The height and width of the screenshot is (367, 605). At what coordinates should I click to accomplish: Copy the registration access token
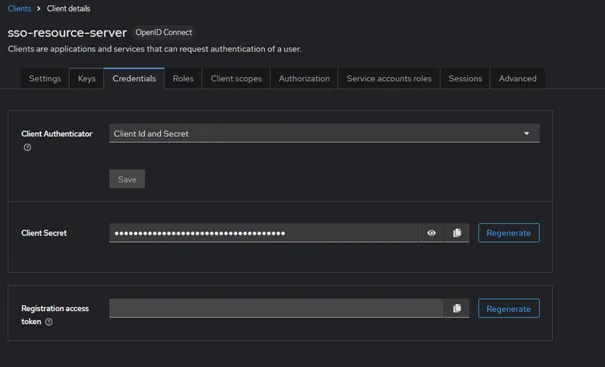click(x=457, y=308)
